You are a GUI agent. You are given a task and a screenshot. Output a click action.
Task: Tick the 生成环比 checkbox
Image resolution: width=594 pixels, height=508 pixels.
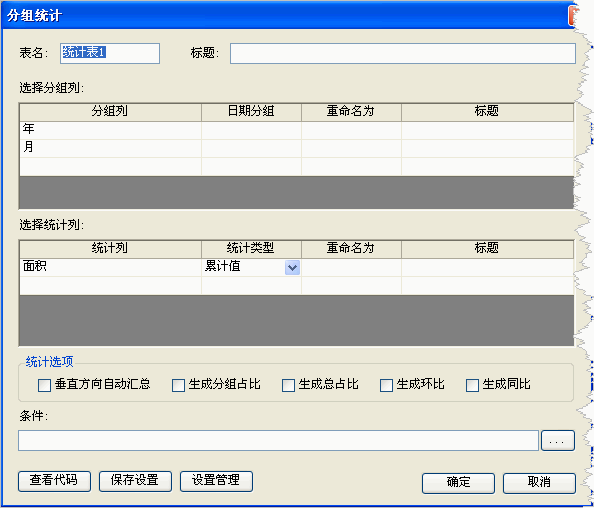pos(386,385)
